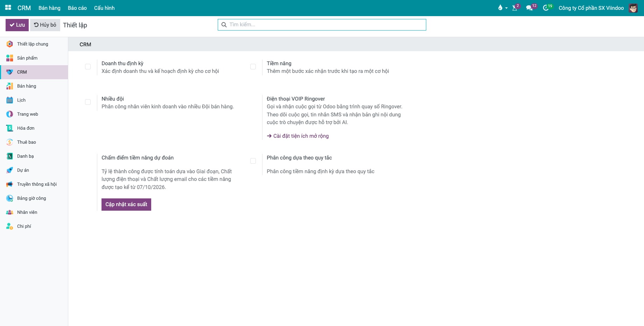Open the Trang web settings icon
This screenshot has height=326, width=644.
pyautogui.click(x=10, y=114)
